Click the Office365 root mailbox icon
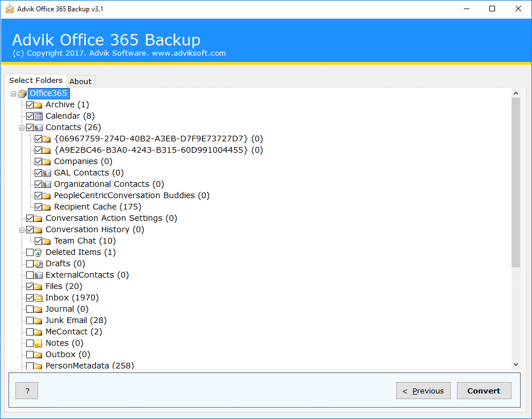 pos(22,93)
